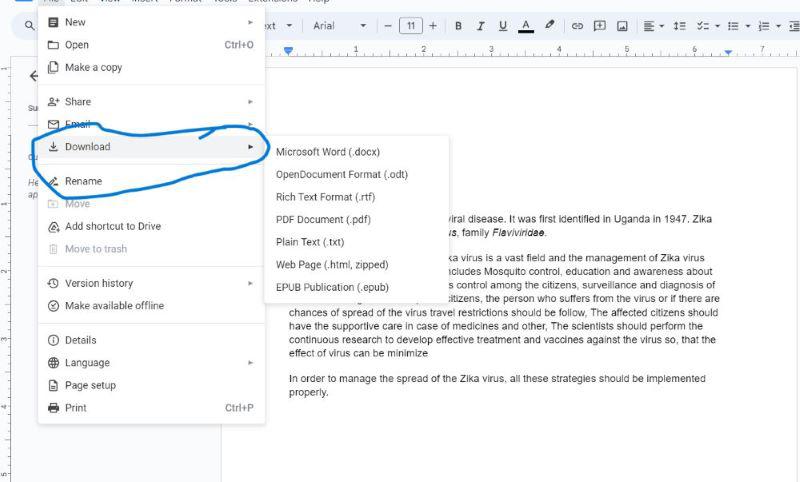Download as PDF Document (.pdf)
Viewport: 800px width, 482px height.
357,219
